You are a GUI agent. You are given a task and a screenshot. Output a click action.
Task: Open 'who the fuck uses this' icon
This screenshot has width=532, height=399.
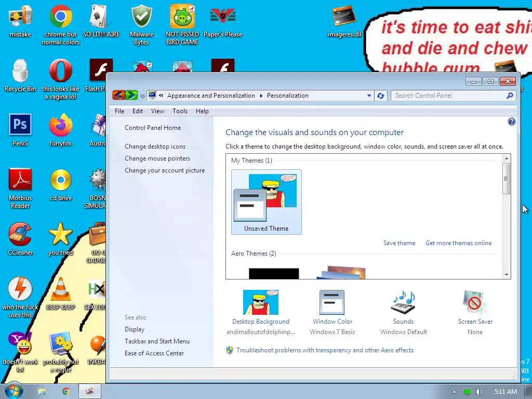click(x=20, y=297)
